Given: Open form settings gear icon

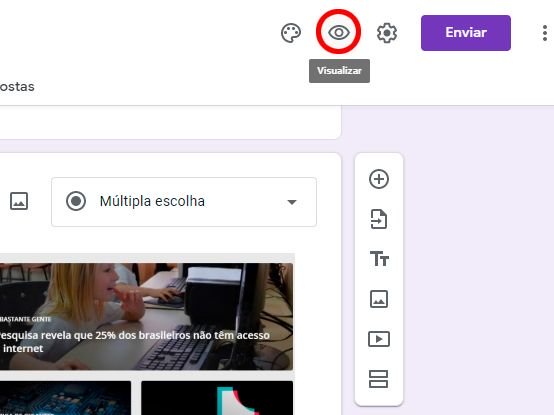Looking at the screenshot, I should pos(387,33).
